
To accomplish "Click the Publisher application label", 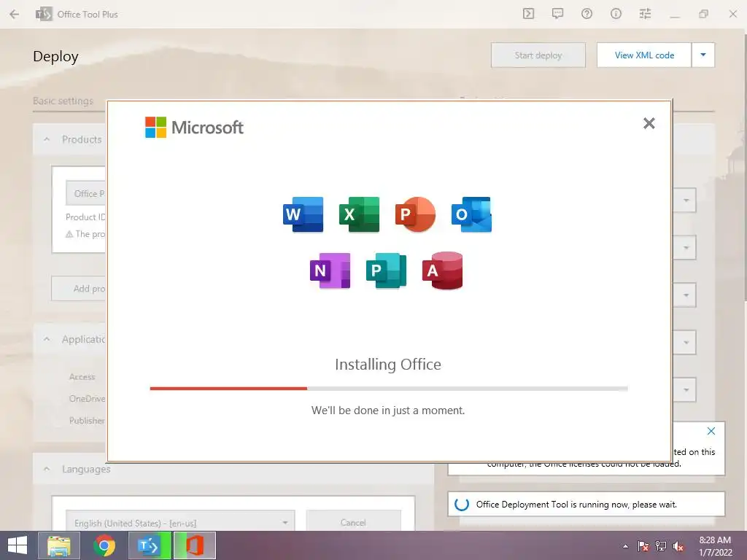I will pos(88,421).
